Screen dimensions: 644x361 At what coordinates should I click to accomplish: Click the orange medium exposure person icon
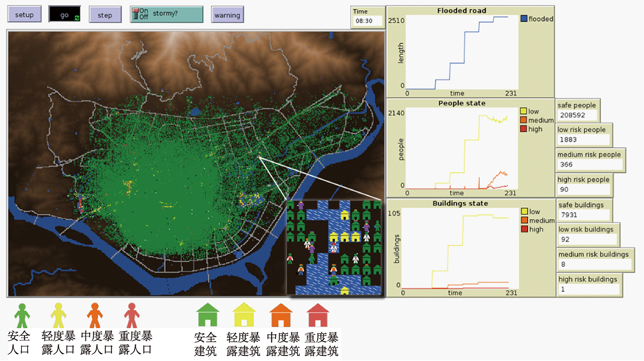tap(95, 315)
